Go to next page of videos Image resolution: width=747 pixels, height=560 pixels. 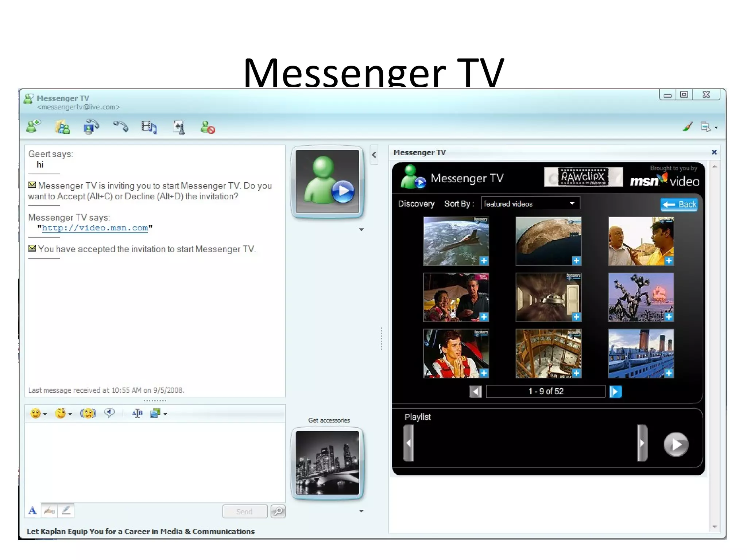(615, 392)
